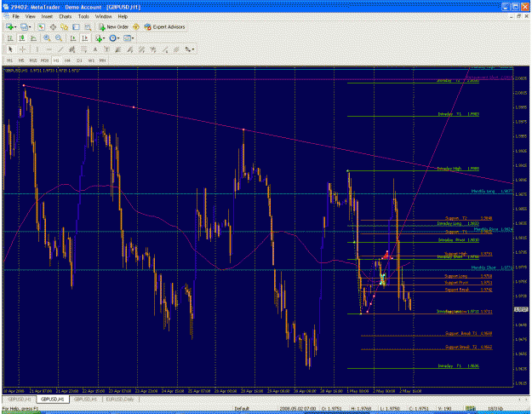
Task: Expand the Periods dropdown arrow
Action: (118, 38)
